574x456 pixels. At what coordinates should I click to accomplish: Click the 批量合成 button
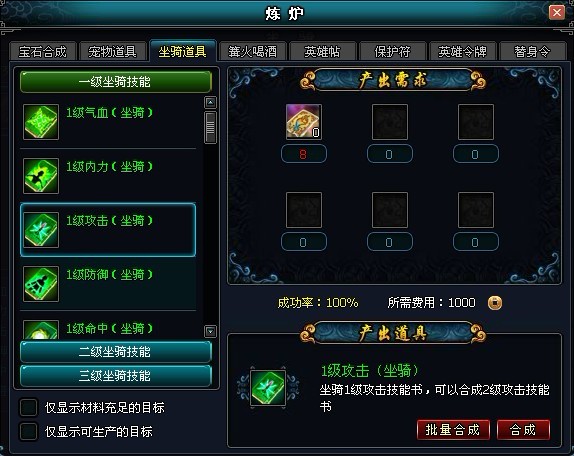[x=453, y=430]
